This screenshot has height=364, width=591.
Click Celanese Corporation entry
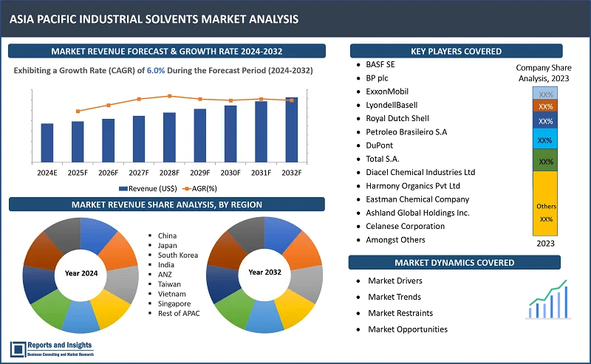click(405, 226)
